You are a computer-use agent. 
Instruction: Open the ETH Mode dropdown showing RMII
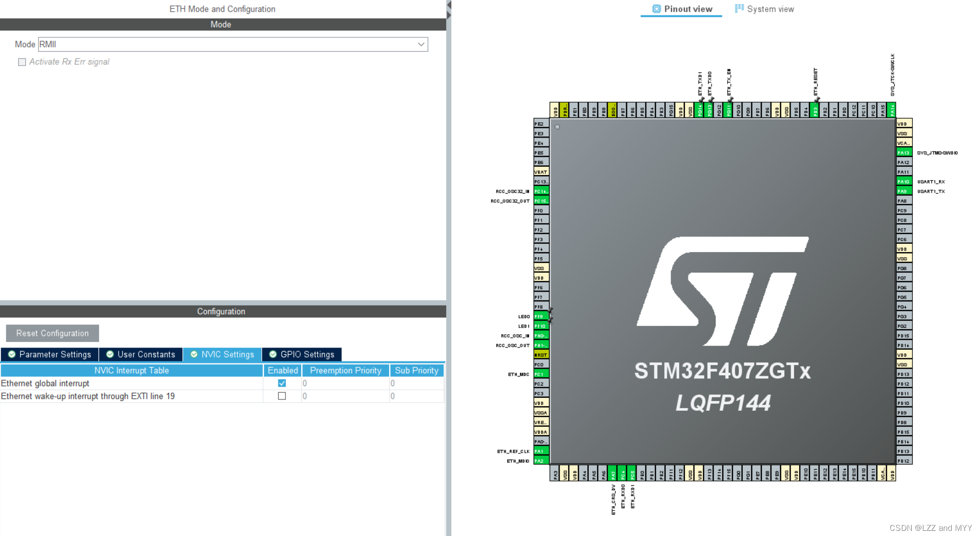[x=233, y=44]
